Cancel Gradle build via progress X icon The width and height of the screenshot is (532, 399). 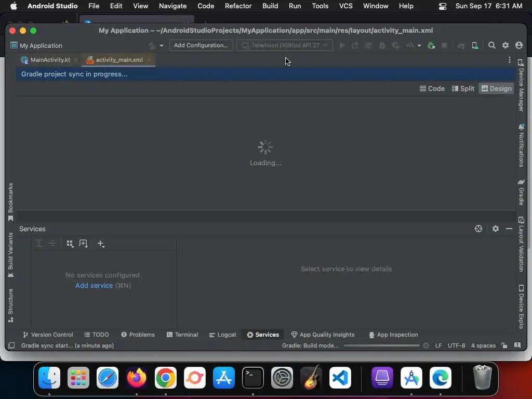[x=426, y=345]
